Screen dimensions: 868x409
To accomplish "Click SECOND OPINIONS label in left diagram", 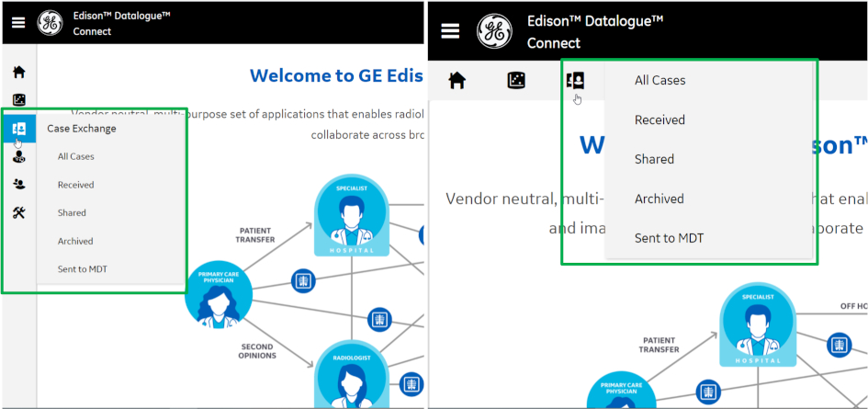I will (257, 351).
